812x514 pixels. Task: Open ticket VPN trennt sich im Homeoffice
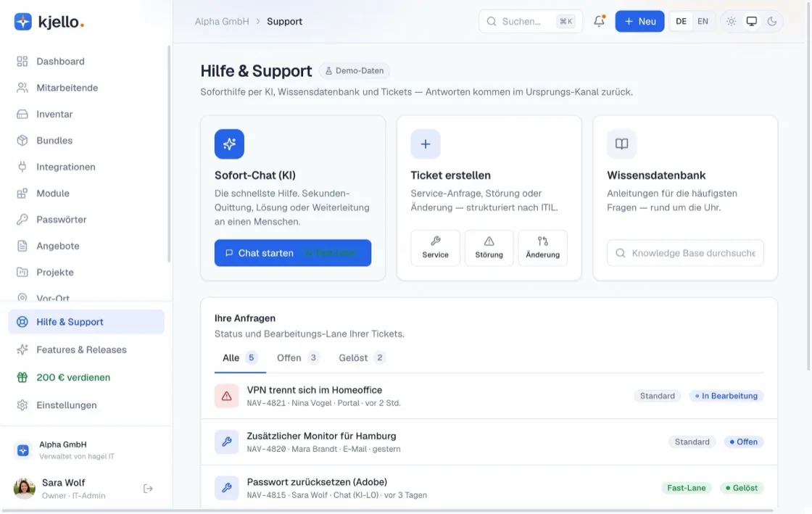489,396
